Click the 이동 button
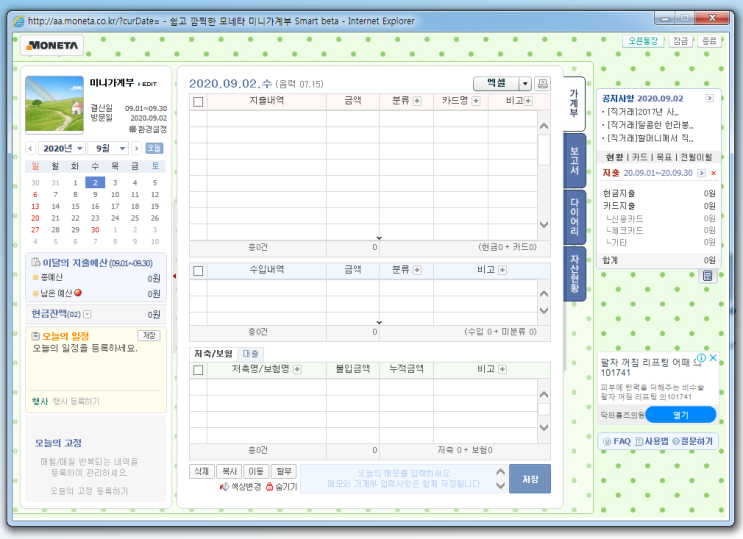Image resolution: width=743 pixels, height=539 pixels. (x=256, y=471)
